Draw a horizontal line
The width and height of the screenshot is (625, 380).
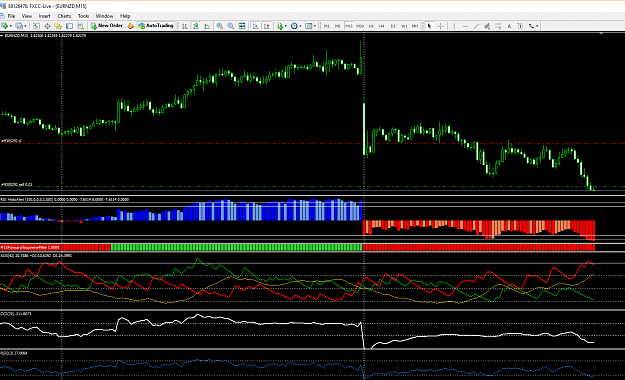coord(465,26)
